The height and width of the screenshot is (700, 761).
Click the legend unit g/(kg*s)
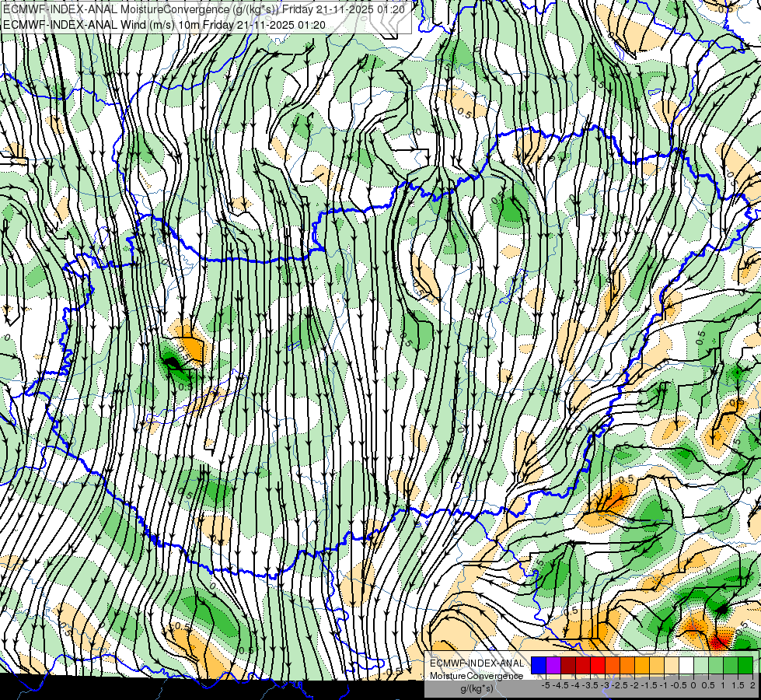point(476,688)
